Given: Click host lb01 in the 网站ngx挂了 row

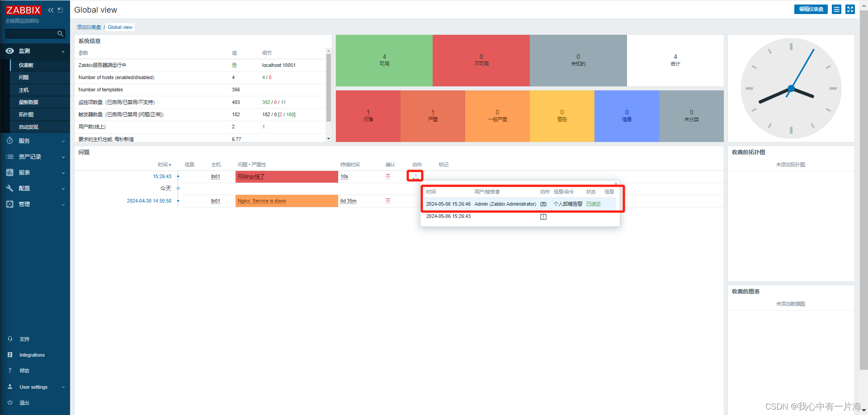Looking at the screenshot, I should [x=216, y=177].
